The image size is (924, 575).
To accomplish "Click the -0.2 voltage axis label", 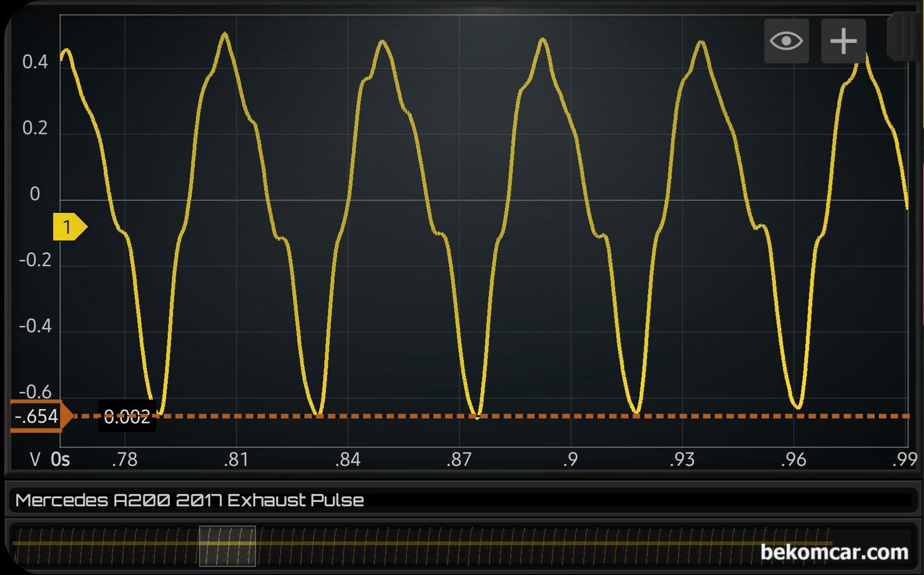I will click(x=35, y=260).
